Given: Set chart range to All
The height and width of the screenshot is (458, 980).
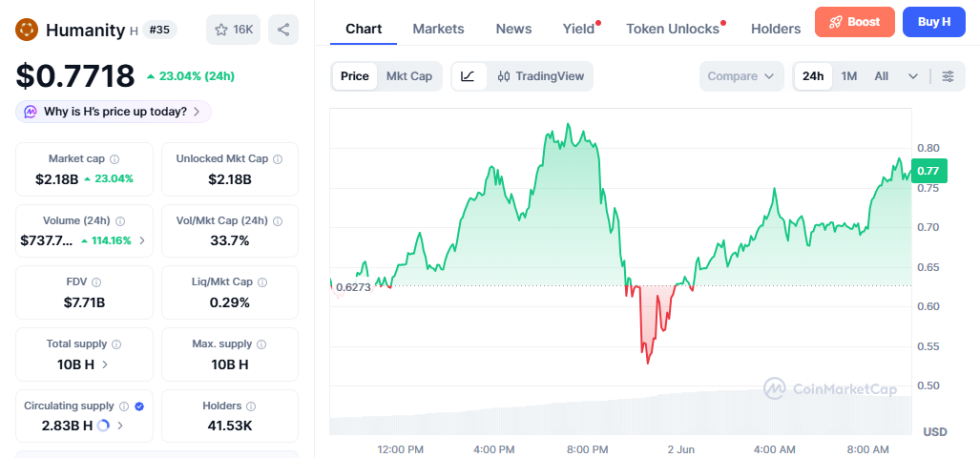Looking at the screenshot, I should tap(882, 76).
